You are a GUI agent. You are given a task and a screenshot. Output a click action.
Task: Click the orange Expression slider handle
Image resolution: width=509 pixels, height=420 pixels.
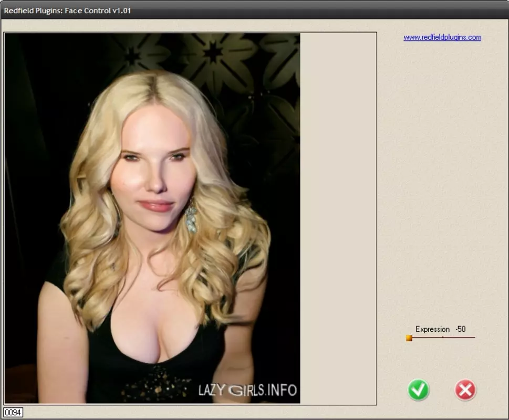click(x=409, y=338)
